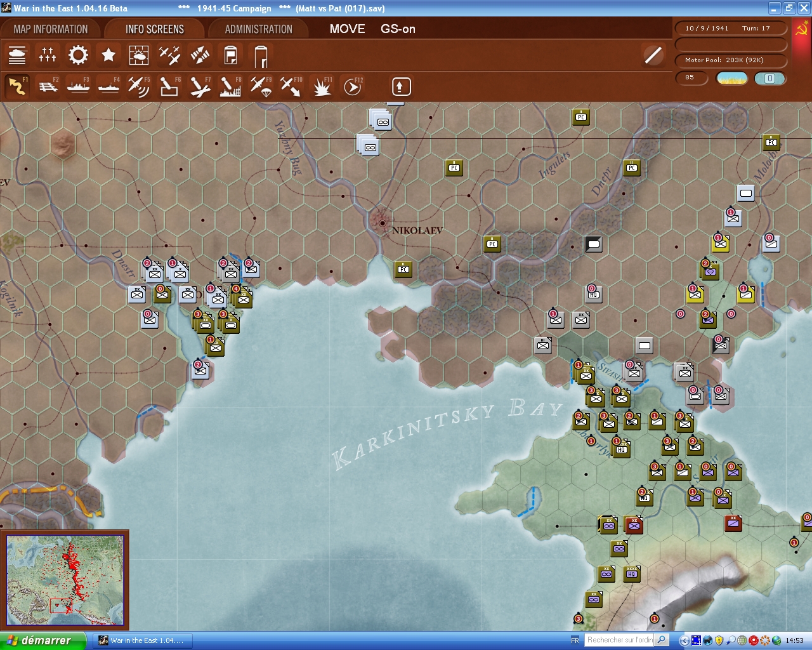
Task: Click the 85 admin points value
Action: click(690, 77)
